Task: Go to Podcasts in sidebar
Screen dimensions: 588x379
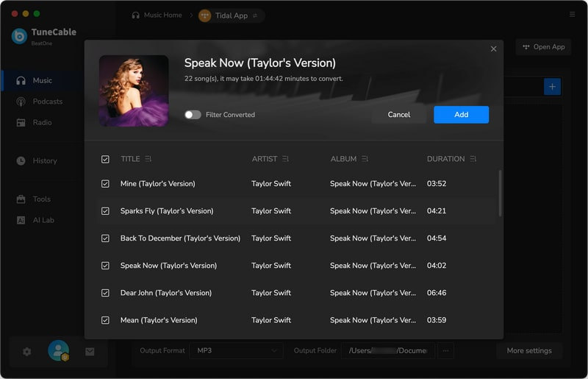Action: (x=48, y=102)
